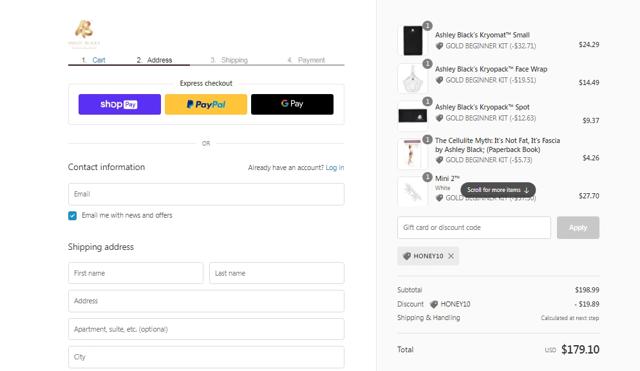Go back to the Cart step
Screen dimensions: 640x371
coord(99,60)
